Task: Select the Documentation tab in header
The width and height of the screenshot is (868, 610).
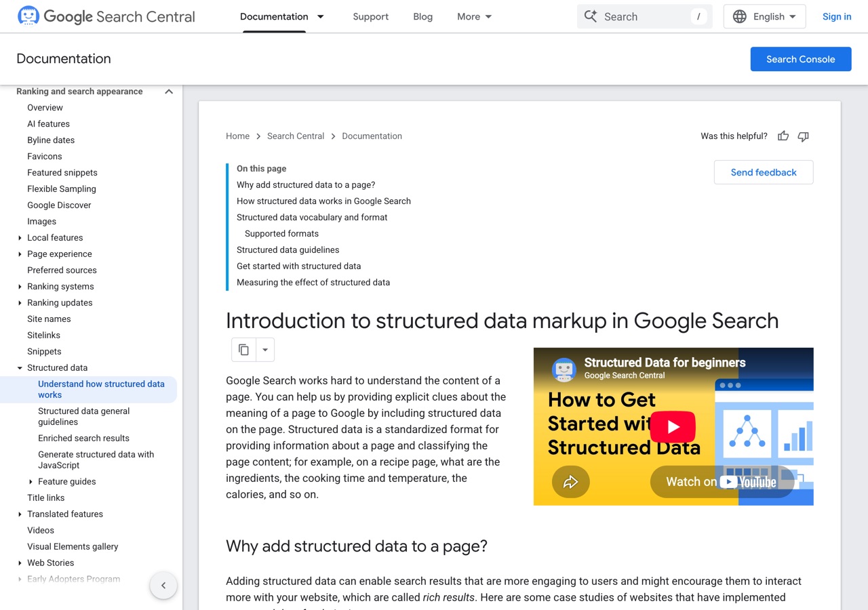Action: coord(274,16)
